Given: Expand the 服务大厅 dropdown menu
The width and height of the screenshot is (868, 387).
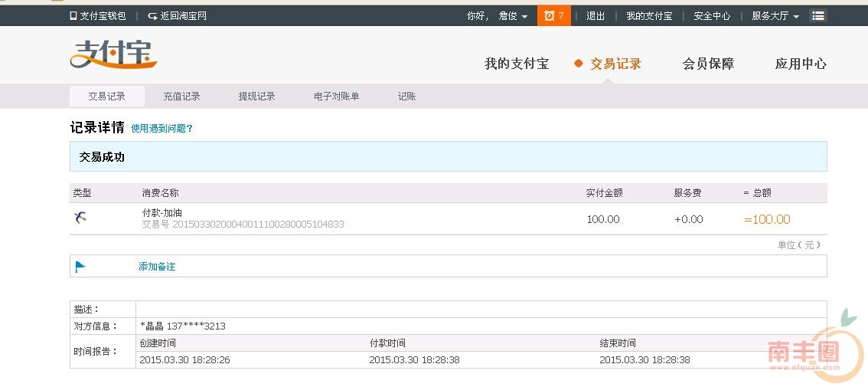Looking at the screenshot, I should pos(775,16).
